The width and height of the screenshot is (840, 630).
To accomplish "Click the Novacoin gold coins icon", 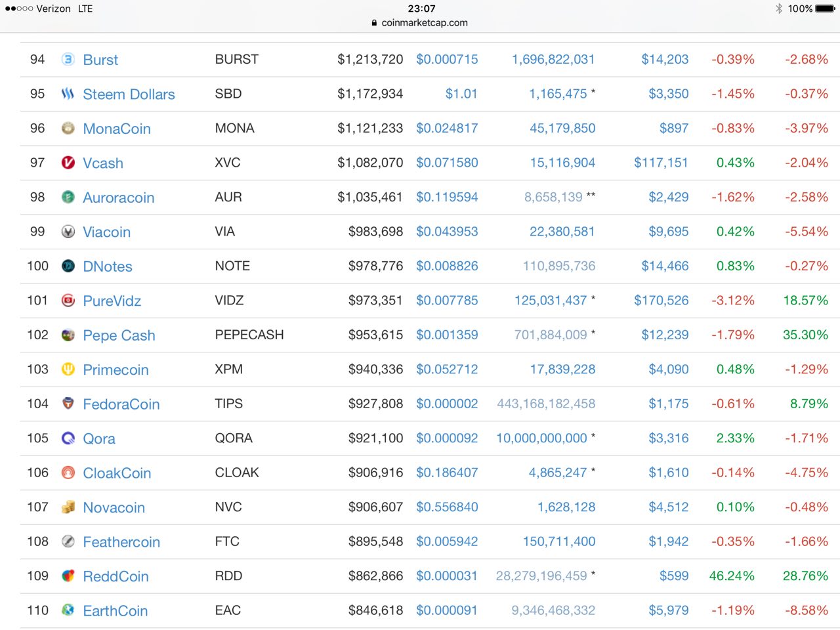I will point(68,507).
